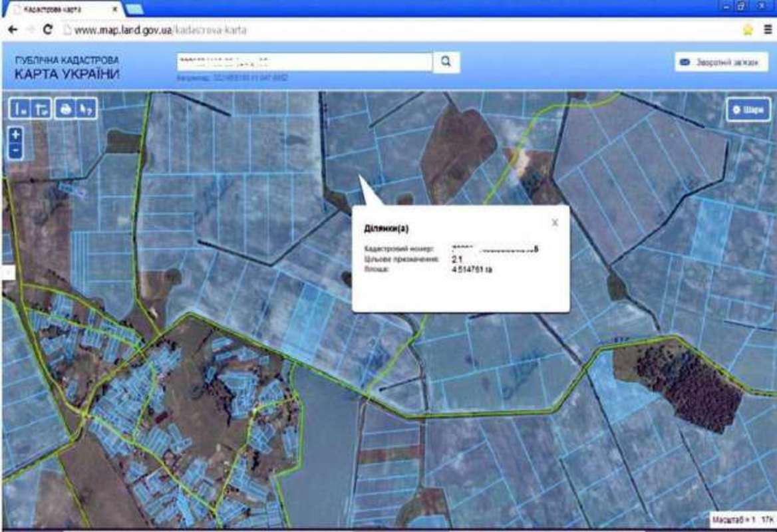Go back with the browser back arrow

[x=13, y=30]
